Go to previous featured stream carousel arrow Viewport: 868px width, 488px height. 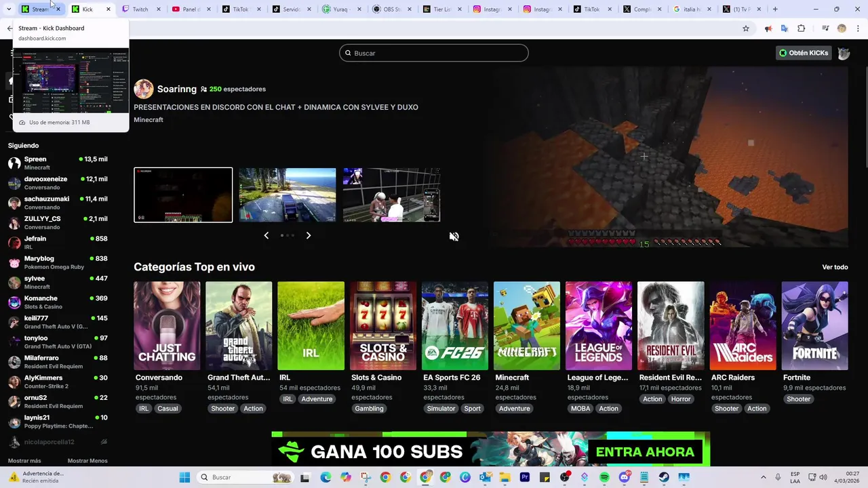click(266, 235)
